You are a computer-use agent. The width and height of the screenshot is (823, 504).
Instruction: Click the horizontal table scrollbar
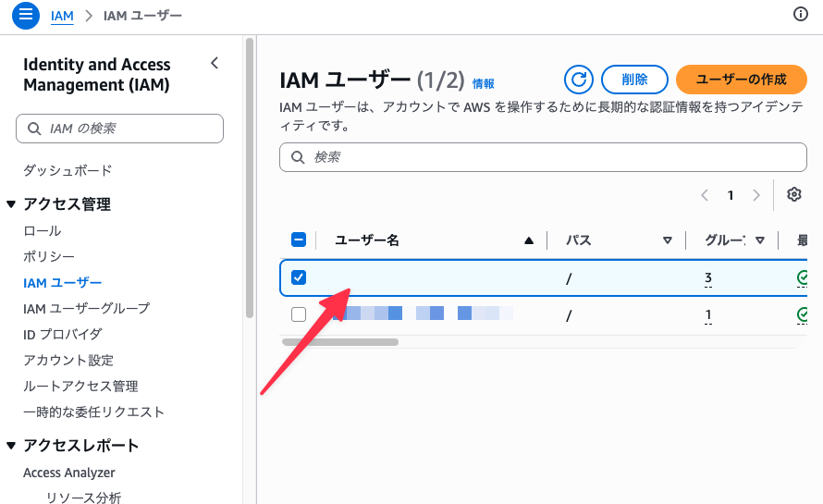340,342
